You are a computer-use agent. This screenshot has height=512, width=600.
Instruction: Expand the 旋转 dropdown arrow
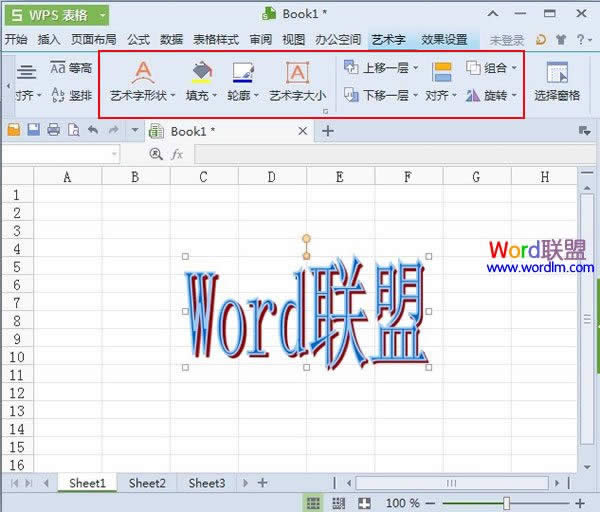[514, 95]
